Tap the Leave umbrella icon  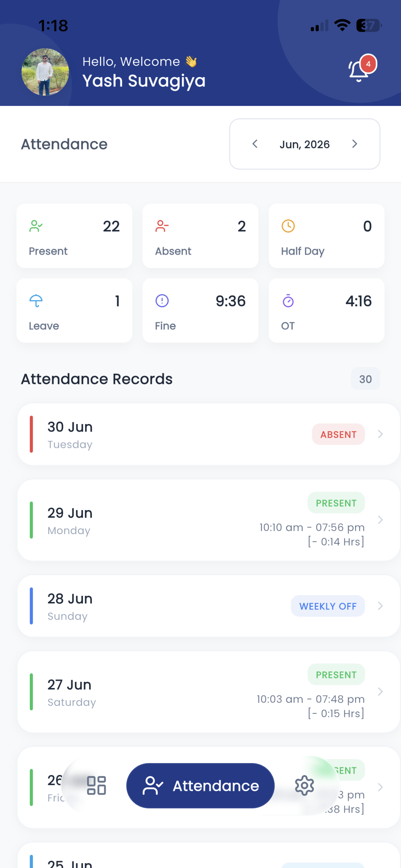click(x=36, y=301)
